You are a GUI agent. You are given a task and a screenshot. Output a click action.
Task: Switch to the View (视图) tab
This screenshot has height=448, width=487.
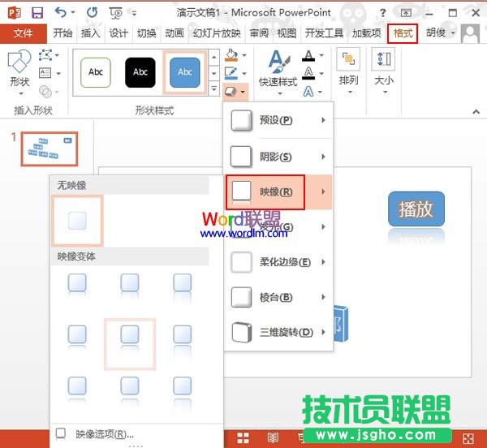coord(287,33)
